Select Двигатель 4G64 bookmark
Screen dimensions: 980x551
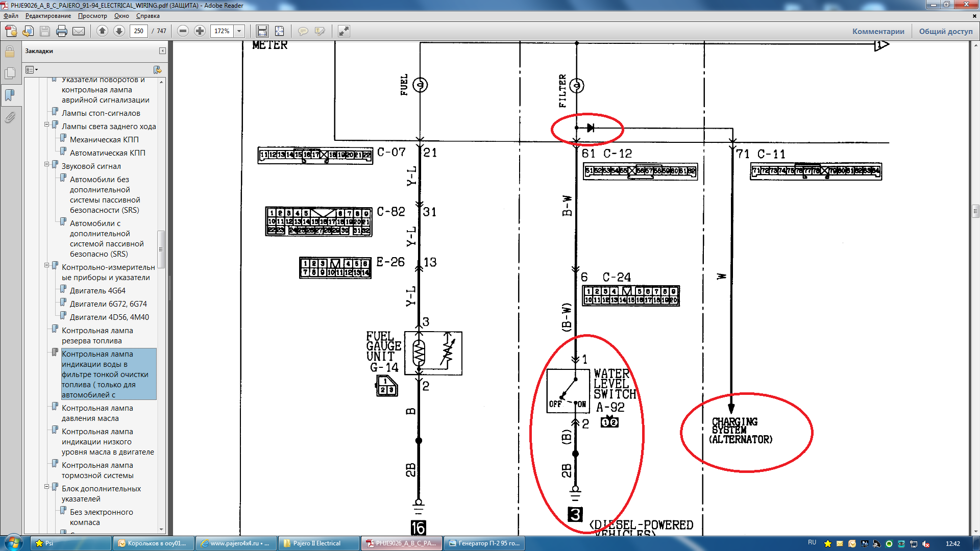[97, 291]
